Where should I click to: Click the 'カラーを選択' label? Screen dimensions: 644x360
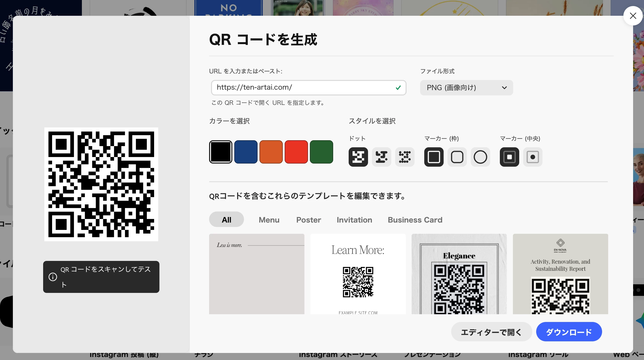[x=229, y=121]
